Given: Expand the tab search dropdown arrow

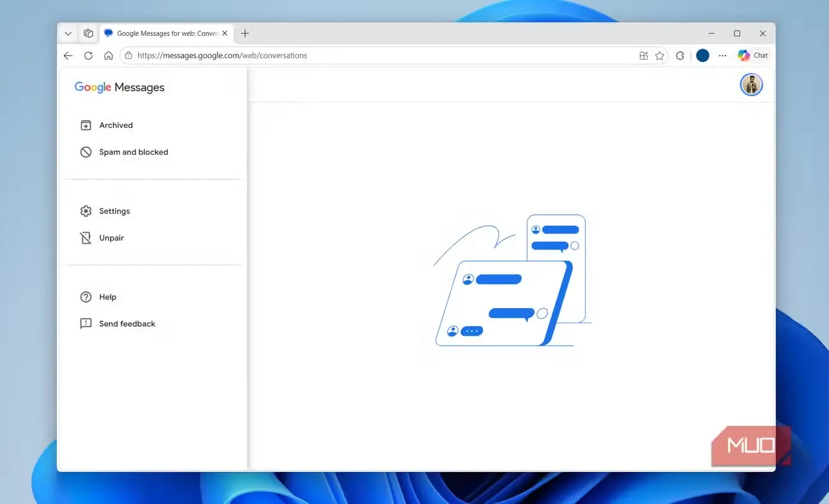Looking at the screenshot, I should [x=68, y=33].
